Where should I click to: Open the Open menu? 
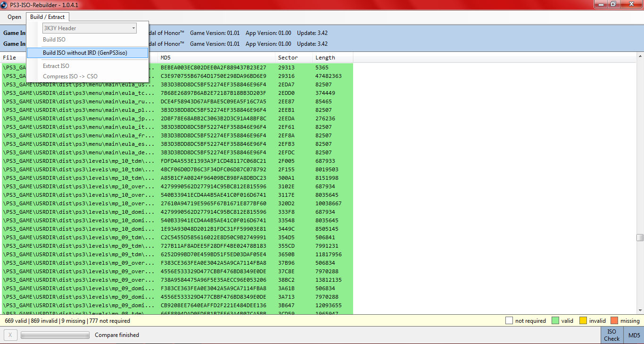[x=14, y=17]
